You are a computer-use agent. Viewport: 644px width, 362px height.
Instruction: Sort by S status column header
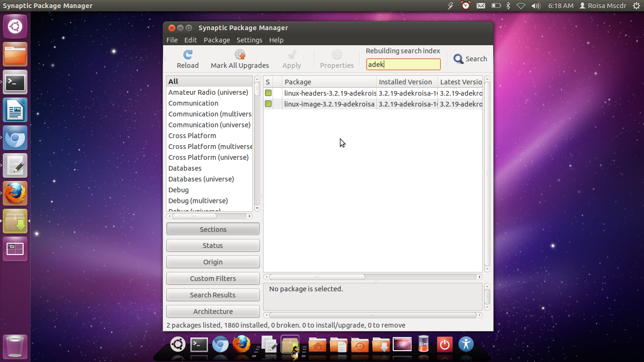tap(268, 82)
